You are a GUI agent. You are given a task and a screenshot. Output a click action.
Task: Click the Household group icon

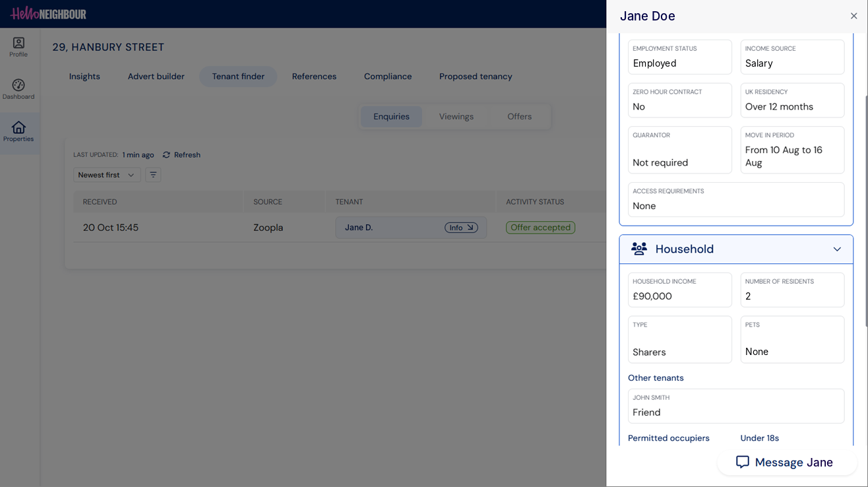[x=639, y=249]
